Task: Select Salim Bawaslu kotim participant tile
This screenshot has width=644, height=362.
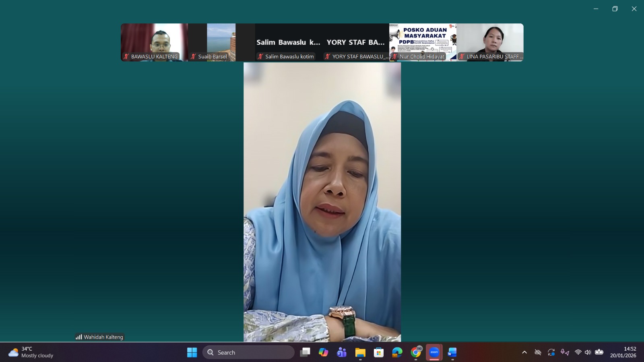Action: pos(288,42)
